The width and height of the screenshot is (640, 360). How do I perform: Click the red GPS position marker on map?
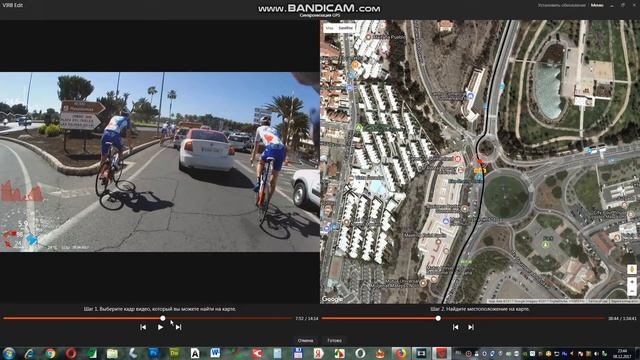480,162
